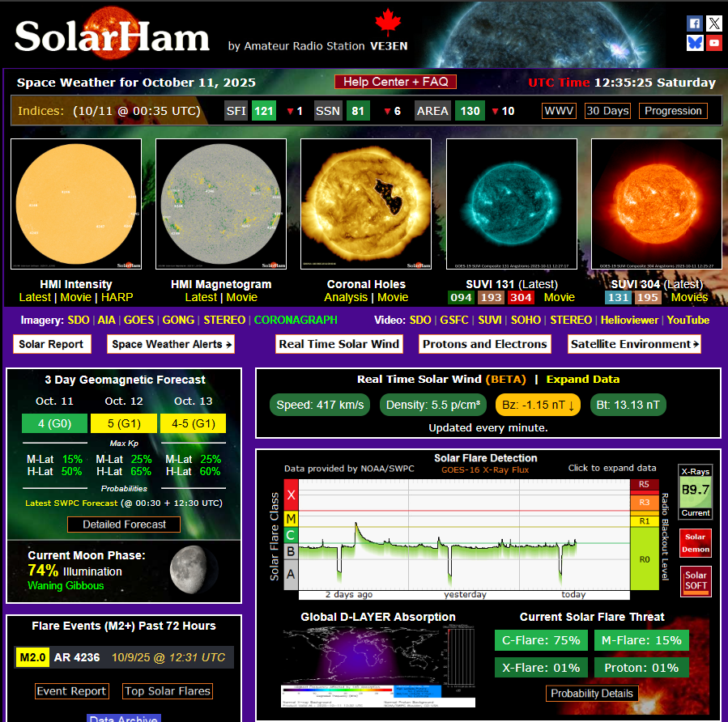Click Expand Data for Real Time Solar Wind
The image size is (728, 722).
point(582,379)
